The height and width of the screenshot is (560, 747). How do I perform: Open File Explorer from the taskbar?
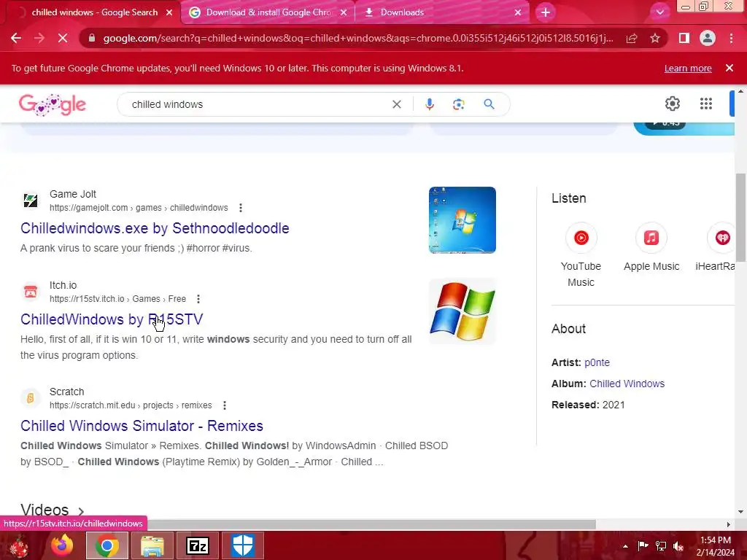(152, 545)
